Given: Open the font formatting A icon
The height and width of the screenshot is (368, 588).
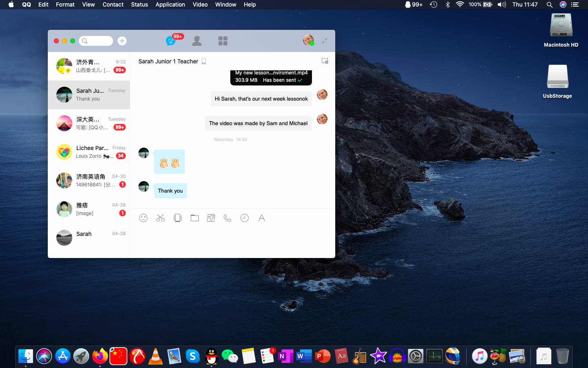Looking at the screenshot, I should click(262, 218).
